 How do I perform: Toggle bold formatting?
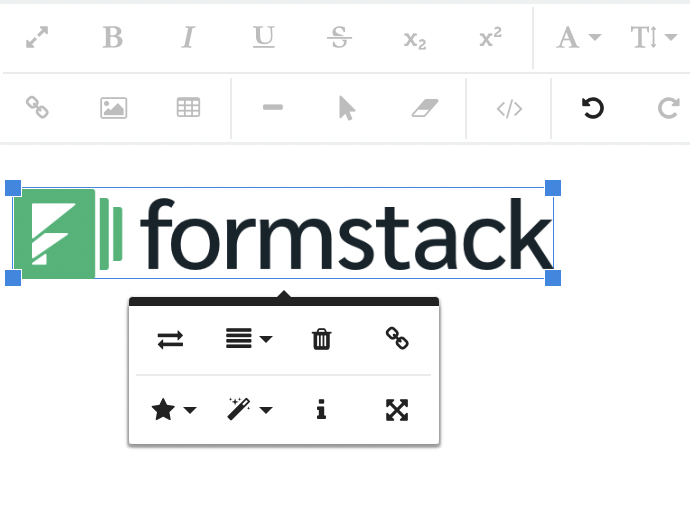113,38
